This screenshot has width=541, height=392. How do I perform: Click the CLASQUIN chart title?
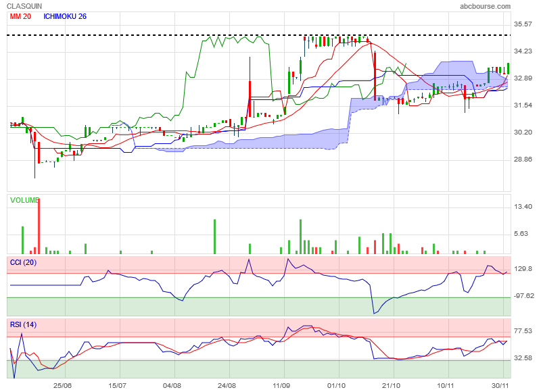pyautogui.click(x=24, y=6)
